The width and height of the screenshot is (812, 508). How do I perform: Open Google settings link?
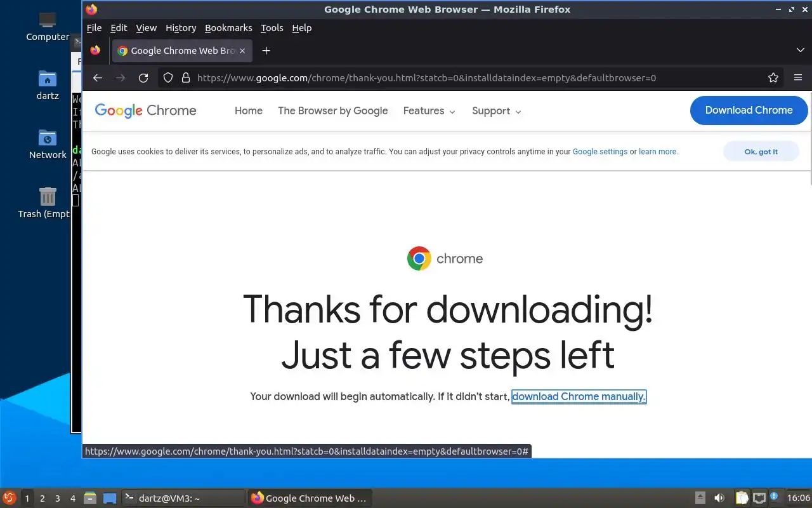click(600, 152)
